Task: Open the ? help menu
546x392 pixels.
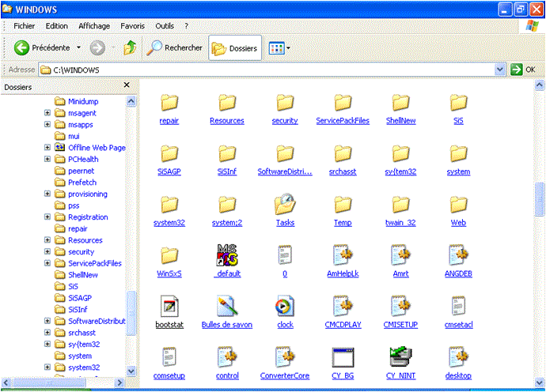Action: [186, 26]
